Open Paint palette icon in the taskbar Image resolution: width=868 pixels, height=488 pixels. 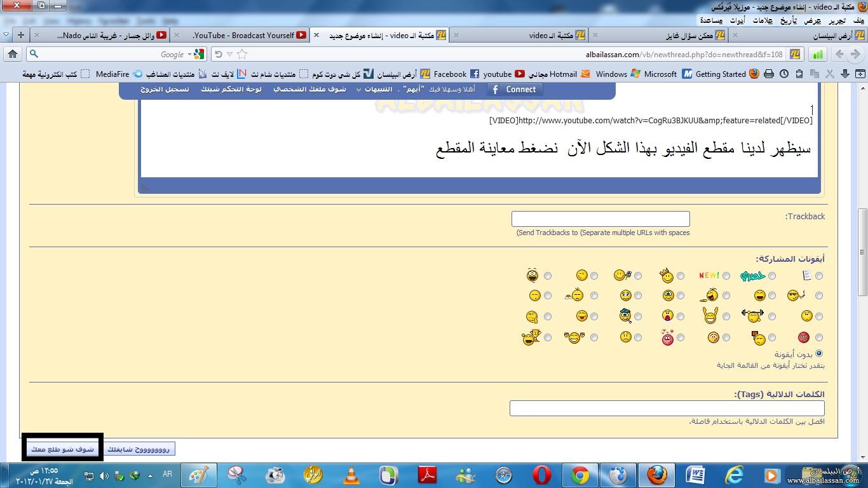click(x=198, y=475)
